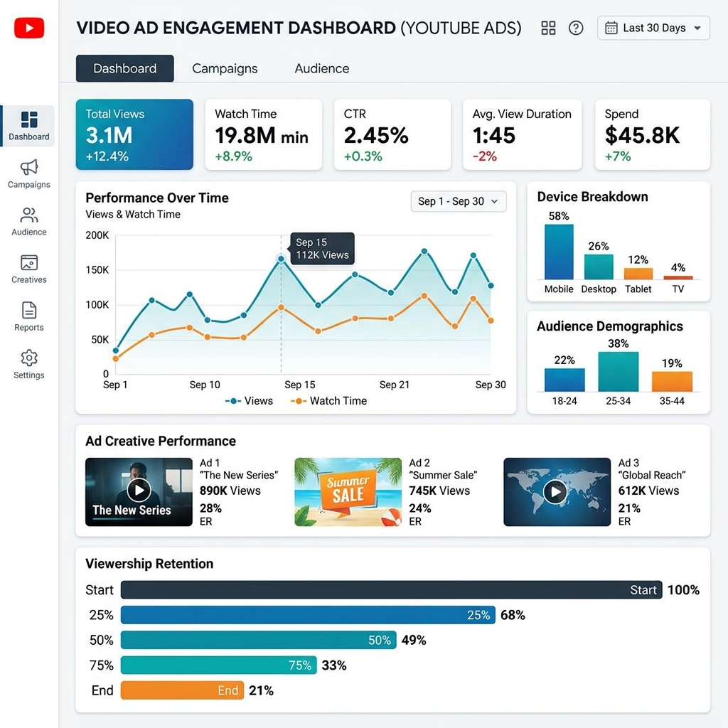The height and width of the screenshot is (728, 728).
Task: Click the Sep 15 watch time data point
Action: click(x=281, y=307)
